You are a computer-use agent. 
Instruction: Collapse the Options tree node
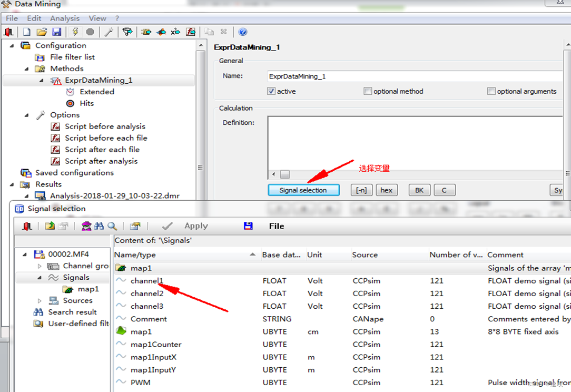[26, 115]
